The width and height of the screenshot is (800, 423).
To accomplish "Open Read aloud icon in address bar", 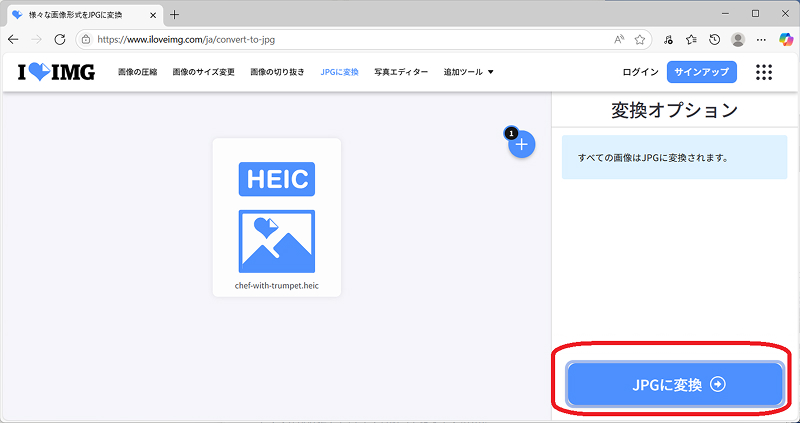I will click(x=619, y=39).
